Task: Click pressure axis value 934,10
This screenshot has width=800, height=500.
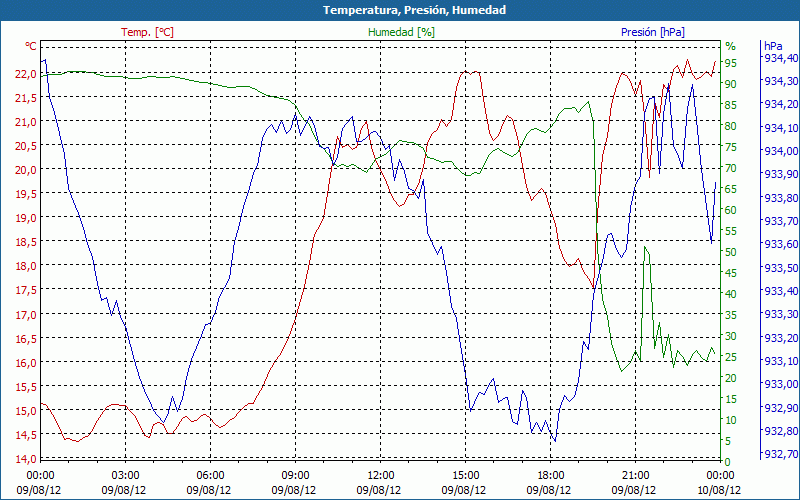Action: (780, 128)
